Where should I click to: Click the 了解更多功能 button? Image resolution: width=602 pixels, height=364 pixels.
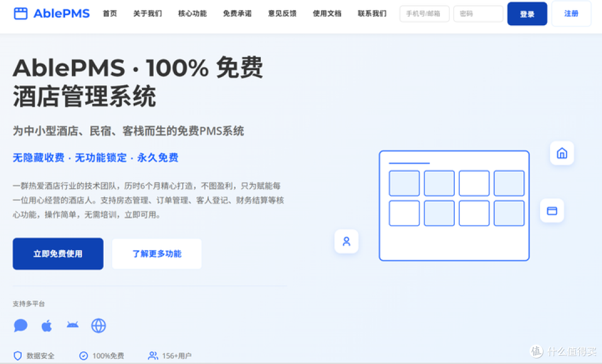(x=157, y=254)
